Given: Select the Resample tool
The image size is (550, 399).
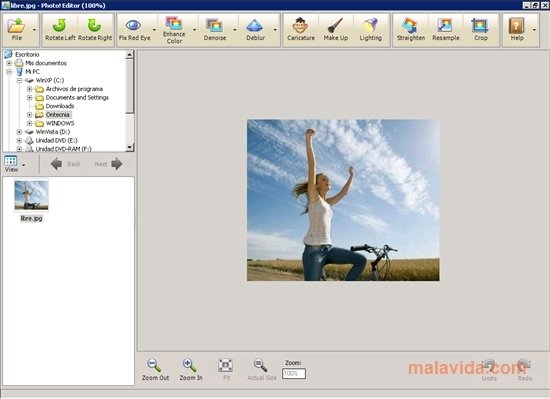Looking at the screenshot, I should click(x=445, y=30).
